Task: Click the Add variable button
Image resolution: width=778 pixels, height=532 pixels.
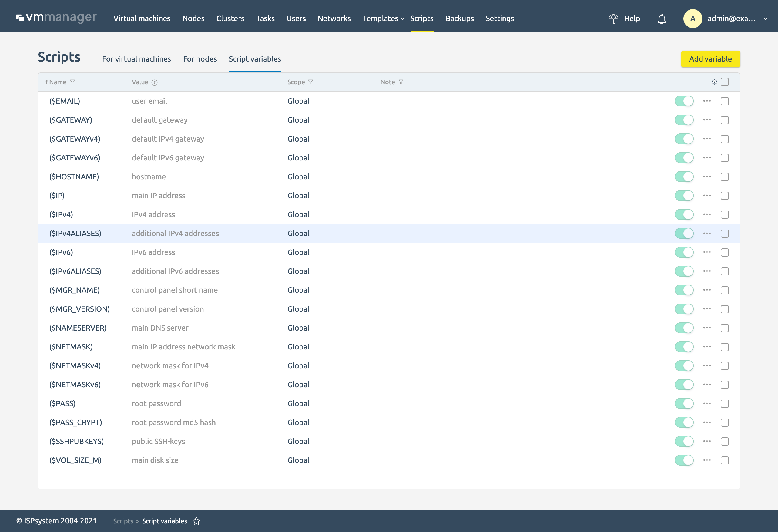Action: (x=710, y=59)
